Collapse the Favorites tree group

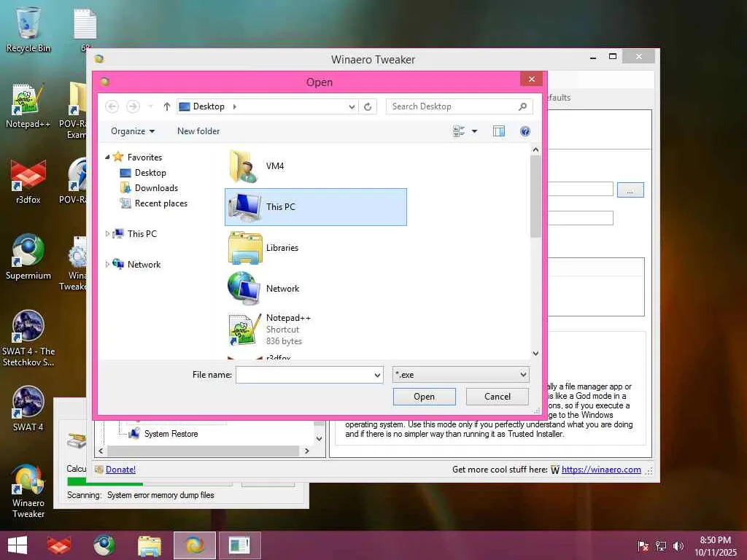pos(107,157)
